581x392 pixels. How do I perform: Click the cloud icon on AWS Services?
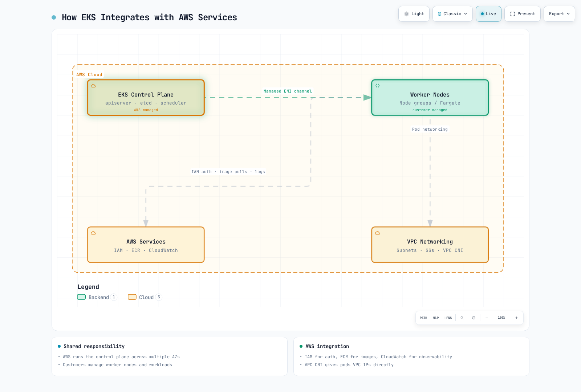(93, 233)
